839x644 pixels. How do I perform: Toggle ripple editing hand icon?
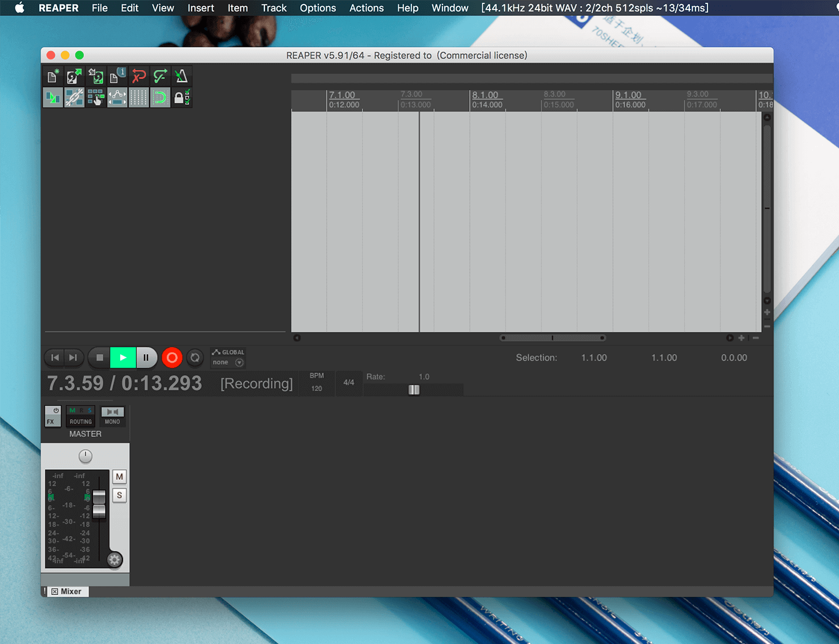tap(96, 98)
